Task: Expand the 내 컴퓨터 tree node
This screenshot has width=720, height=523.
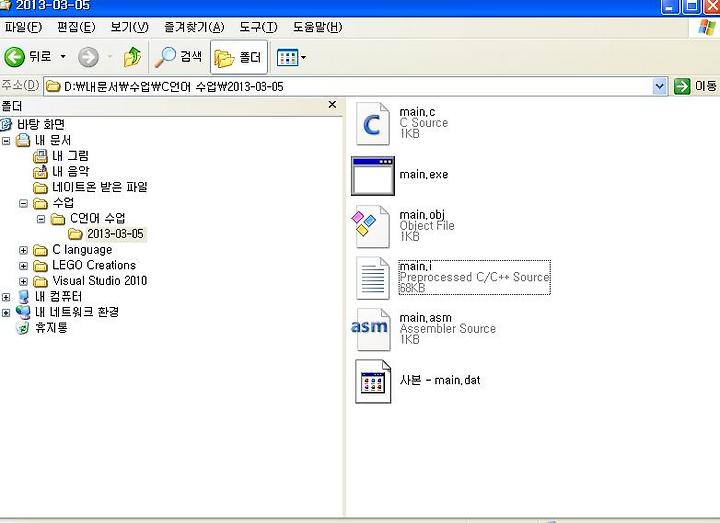Action: tap(6, 297)
